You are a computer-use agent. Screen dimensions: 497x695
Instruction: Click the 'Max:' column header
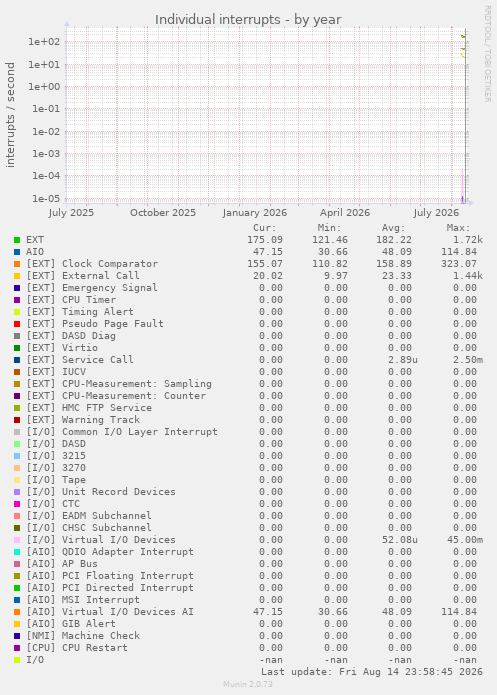coord(458,228)
